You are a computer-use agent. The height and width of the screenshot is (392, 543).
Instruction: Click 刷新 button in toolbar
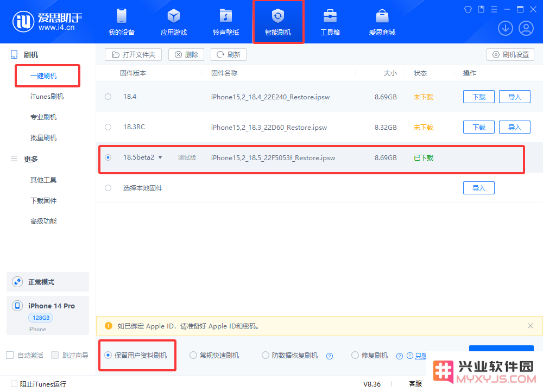point(229,55)
